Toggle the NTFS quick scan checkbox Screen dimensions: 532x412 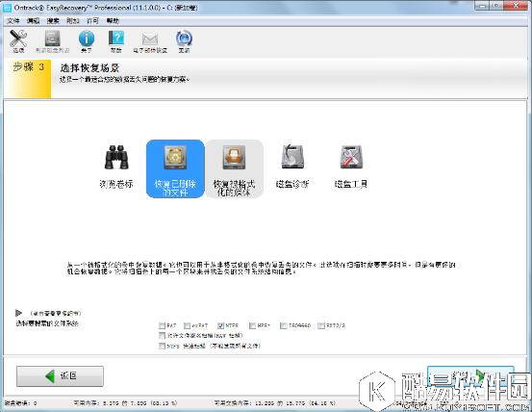(x=162, y=346)
